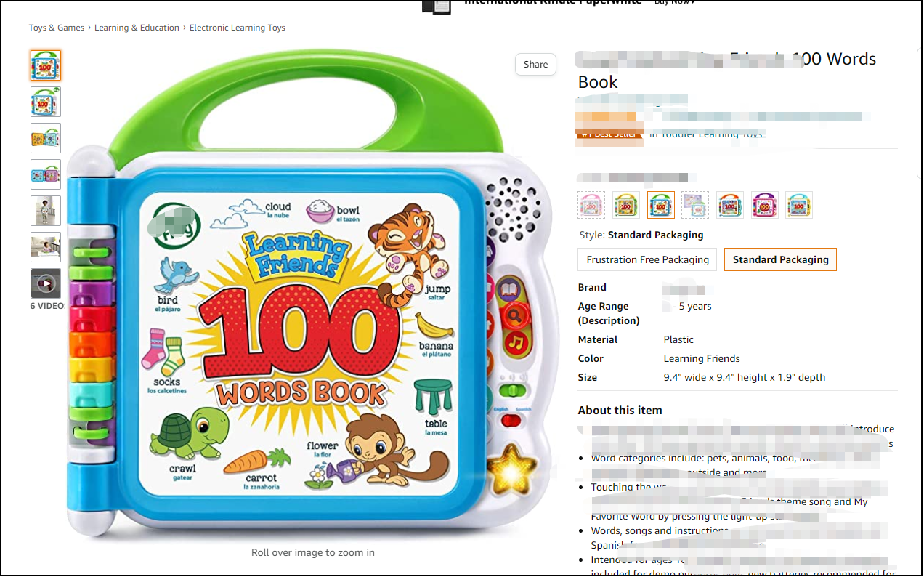Open the product video thumbnail with play icon
Screen dimensions: 924x577
pyautogui.click(x=46, y=283)
